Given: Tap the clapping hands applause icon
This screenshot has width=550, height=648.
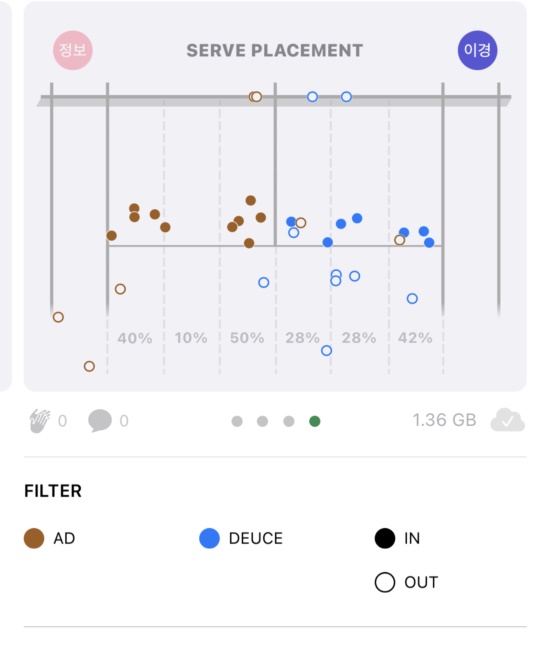Looking at the screenshot, I should (x=40, y=421).
